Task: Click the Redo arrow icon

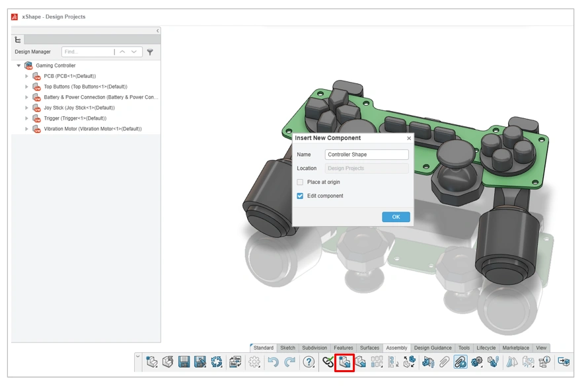Action: click(289, 362)
